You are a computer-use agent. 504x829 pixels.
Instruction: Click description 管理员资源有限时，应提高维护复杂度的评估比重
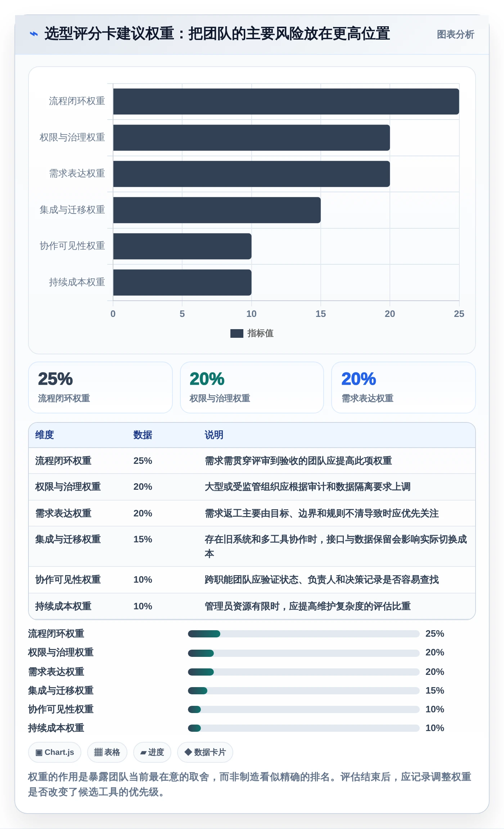point(307,606)
